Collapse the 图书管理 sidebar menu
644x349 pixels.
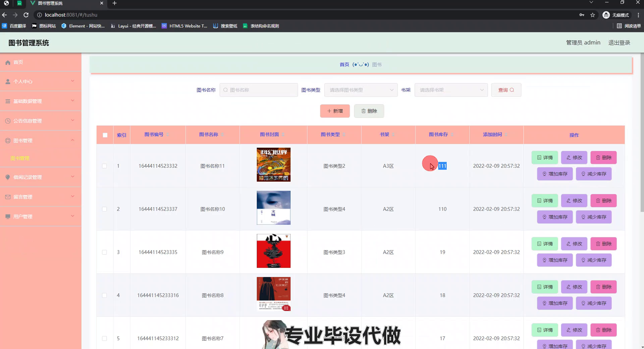coord(41,140)
